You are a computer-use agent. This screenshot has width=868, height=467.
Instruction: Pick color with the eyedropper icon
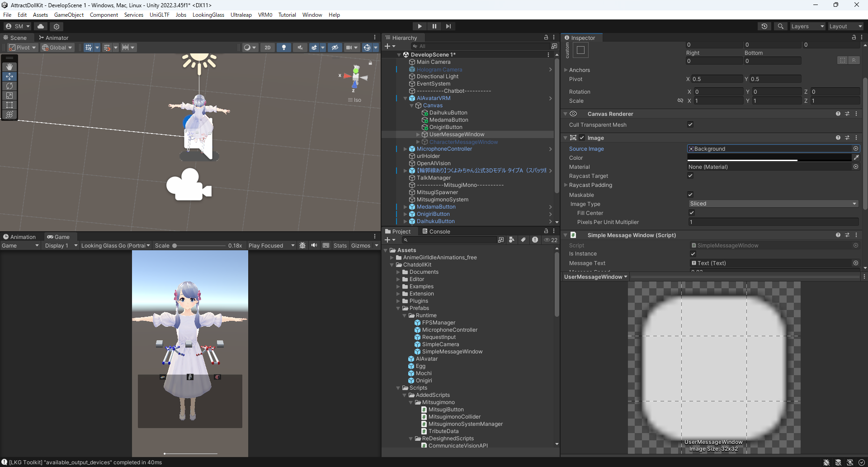[856, 158]
